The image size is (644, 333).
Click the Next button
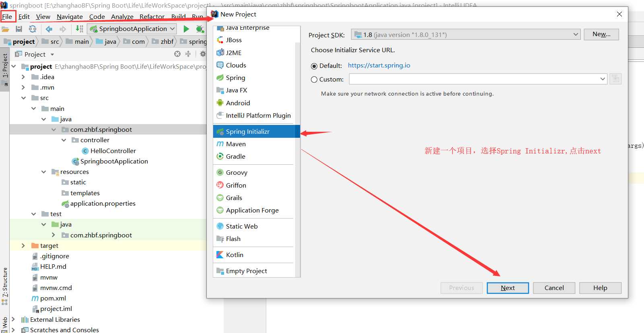508,288
